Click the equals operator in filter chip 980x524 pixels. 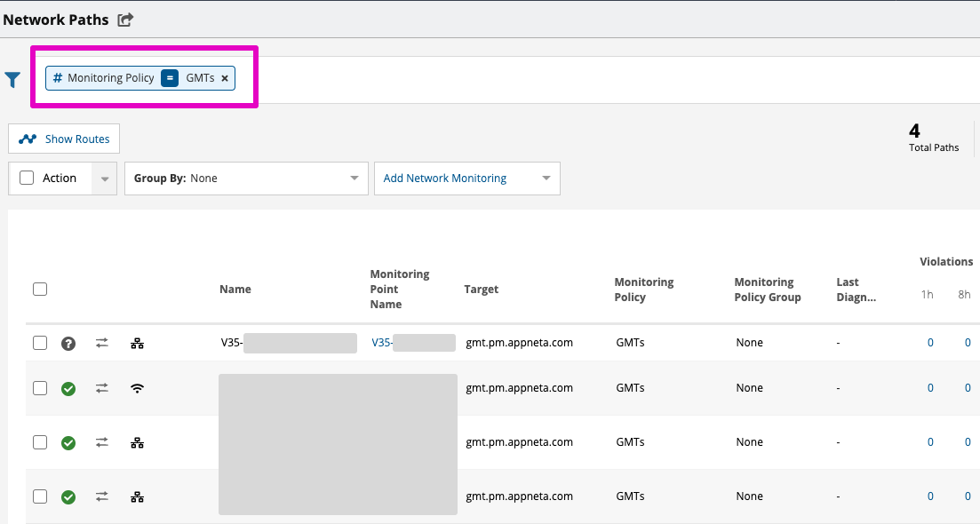(x=170, y=78)
